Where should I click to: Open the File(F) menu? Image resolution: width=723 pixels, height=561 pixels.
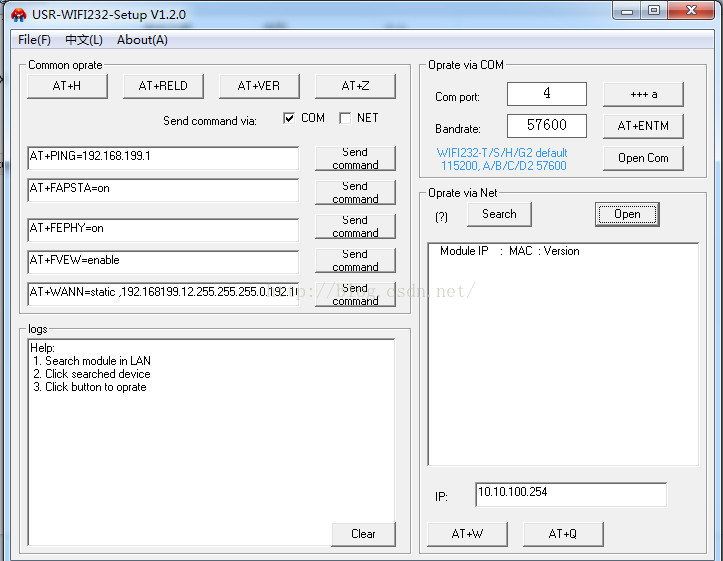[34, 40]
